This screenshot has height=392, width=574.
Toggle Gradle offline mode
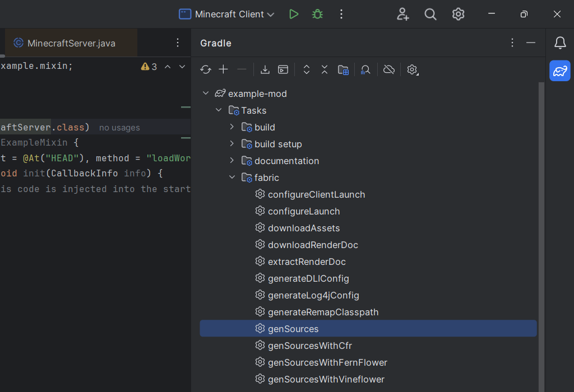point(388,69)
